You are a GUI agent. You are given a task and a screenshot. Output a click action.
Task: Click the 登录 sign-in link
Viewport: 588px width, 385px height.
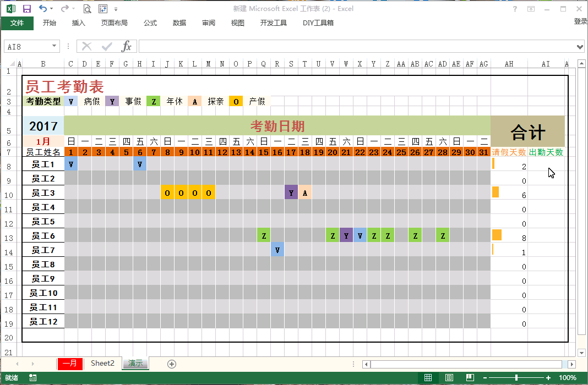coord(580,21)
